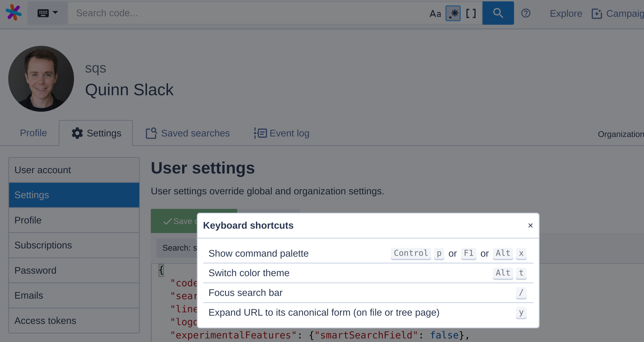The image size is (644, 342).
Task: Toggle regular expression search button
Action: (453, 13)
